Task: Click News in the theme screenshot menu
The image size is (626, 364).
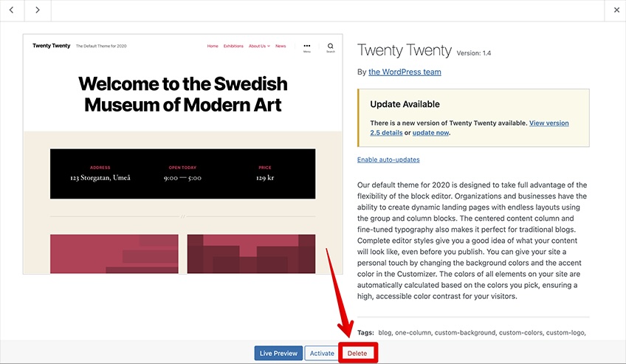Action: (x=281, y=46)
